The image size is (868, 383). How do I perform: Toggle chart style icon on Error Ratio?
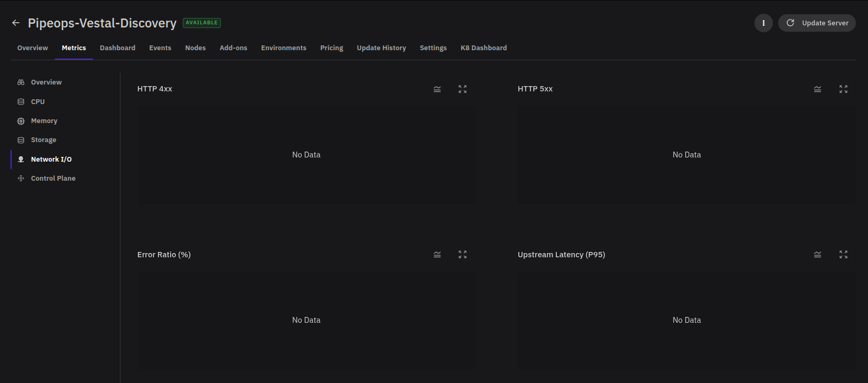coord(437,255)
